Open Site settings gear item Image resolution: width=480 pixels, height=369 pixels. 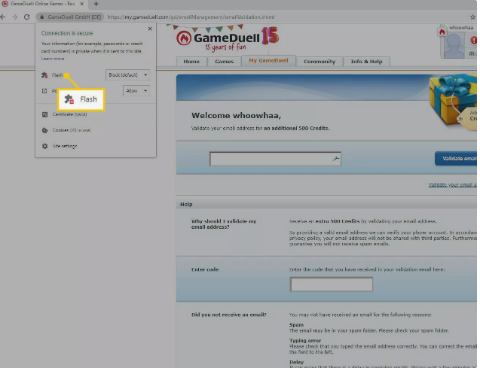pyautogui.click(x=60, y=146)
